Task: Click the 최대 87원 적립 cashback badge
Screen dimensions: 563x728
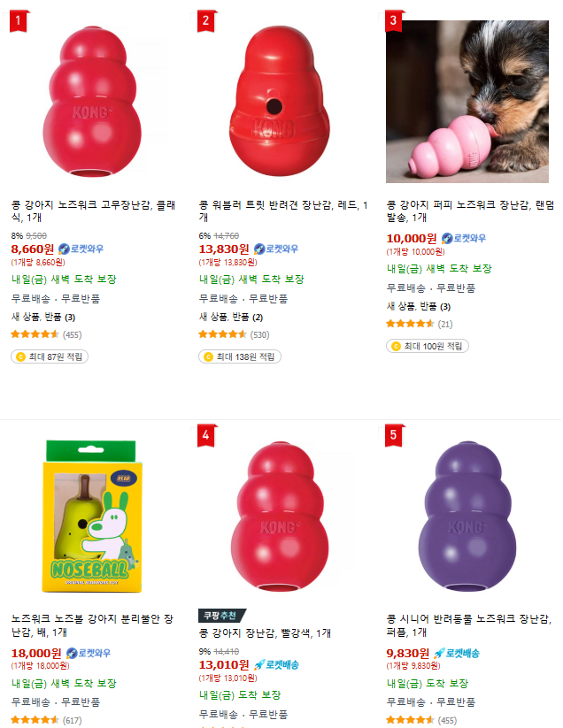Action: tap(50, 356)
